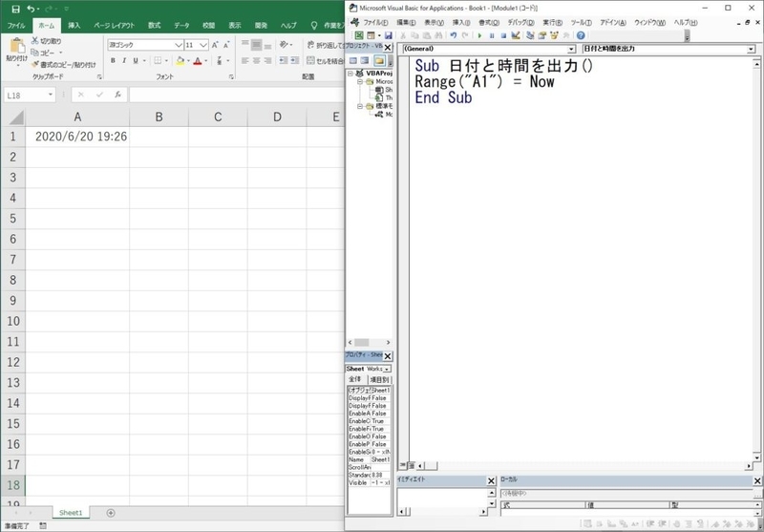
Task: Open the font size dropdown showing 11
Action: 203,45
